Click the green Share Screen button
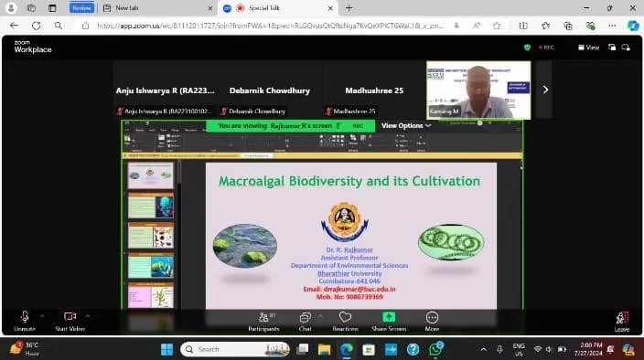 point(389,321)
